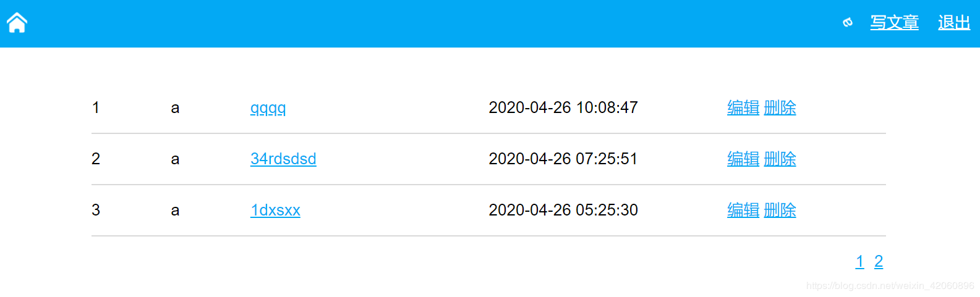This screenshot has height=297, width=980.
Task: Go to the home page via house icon
Action: pos(17,23)
